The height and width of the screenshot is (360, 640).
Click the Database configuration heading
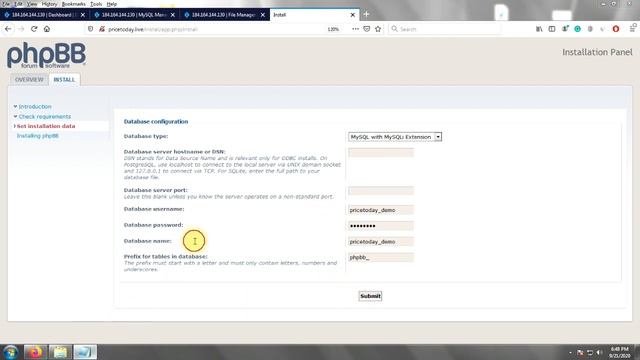(x=156, y=122)
